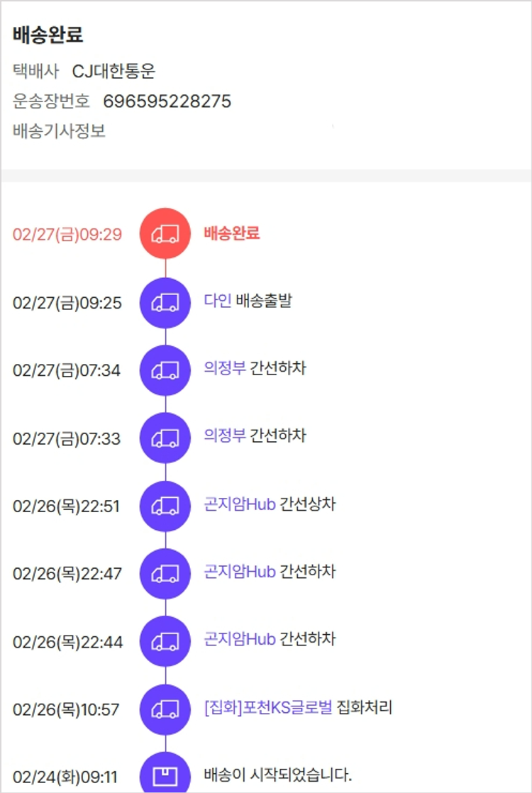The width and height of the screenshot is (532, 793).
Task: Click the truck icon for 다인 배송출발
Action: click(x=165, y=303)
